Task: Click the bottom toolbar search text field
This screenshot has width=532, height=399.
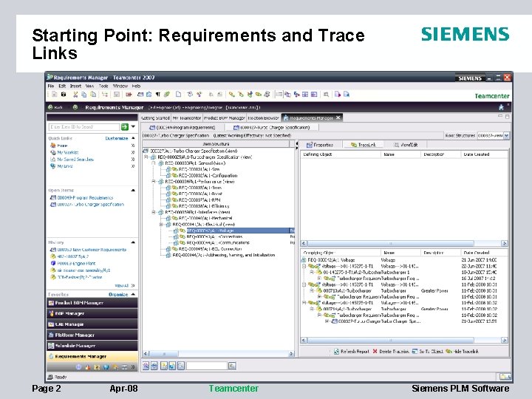Action: 206,366
